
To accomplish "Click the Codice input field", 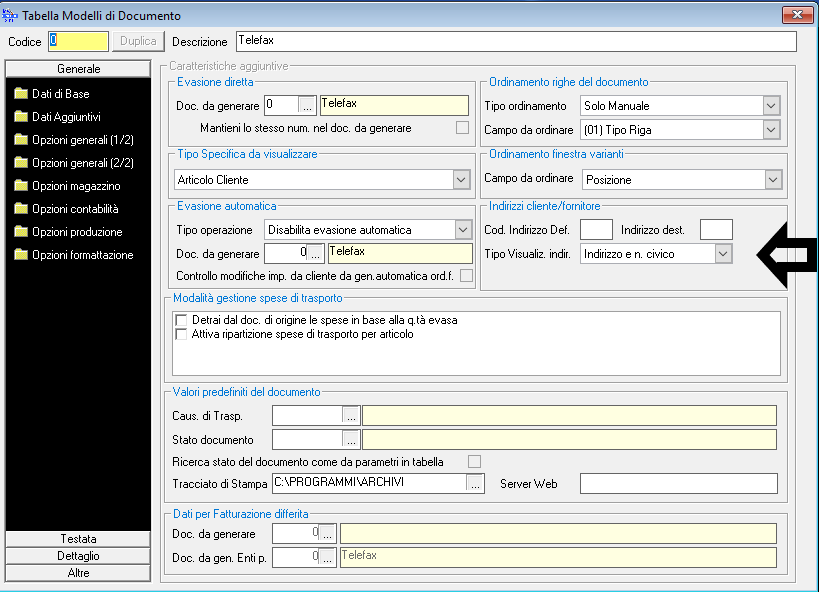I will [78, 41].
